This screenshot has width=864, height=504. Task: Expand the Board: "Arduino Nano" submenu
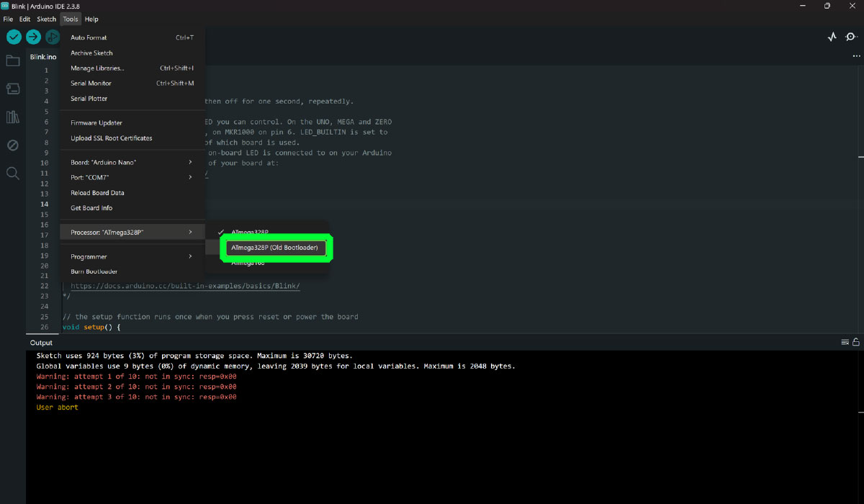click(x=132, y=162)
